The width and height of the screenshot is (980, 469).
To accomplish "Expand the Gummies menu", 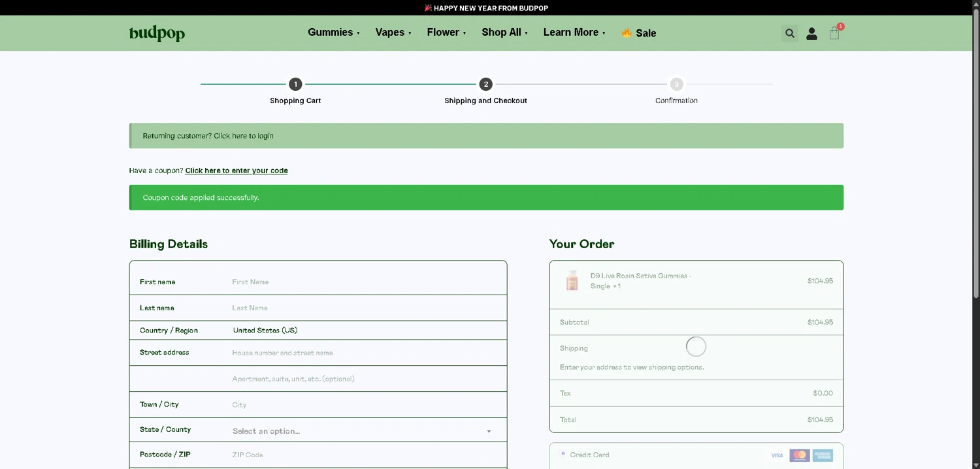I will (x=334, y=33).
